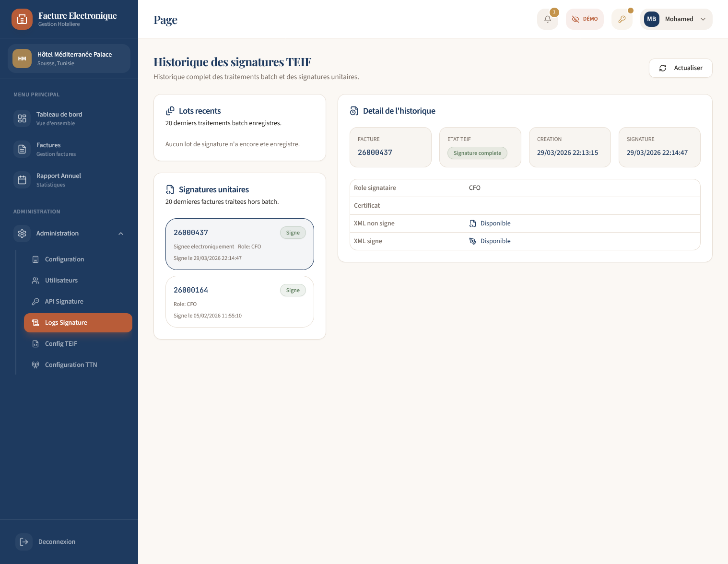
Task: Click the Tableau de bord grid icon
Action: pyautogui.click(x=22, y=118)
